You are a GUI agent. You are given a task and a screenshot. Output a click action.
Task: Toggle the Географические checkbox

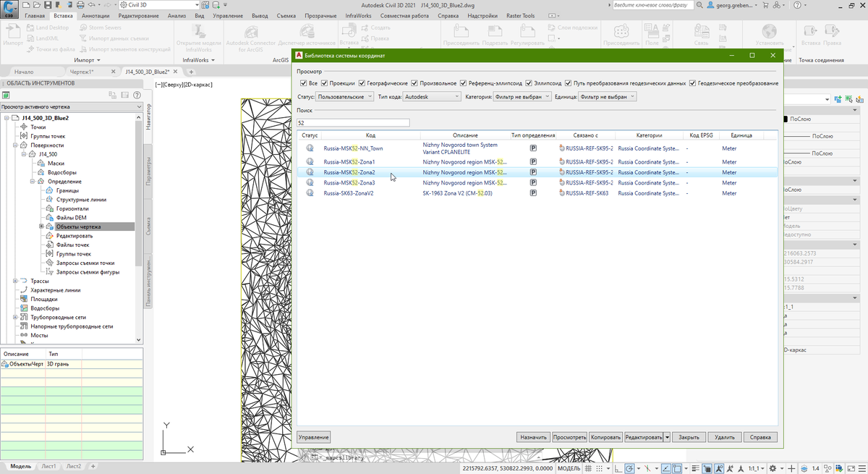click(362, 83)
